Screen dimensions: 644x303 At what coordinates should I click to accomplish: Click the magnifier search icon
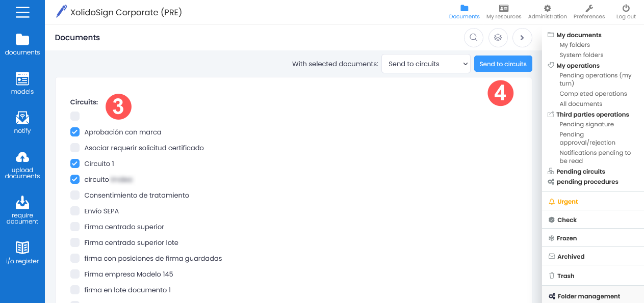tap(474, 37)
